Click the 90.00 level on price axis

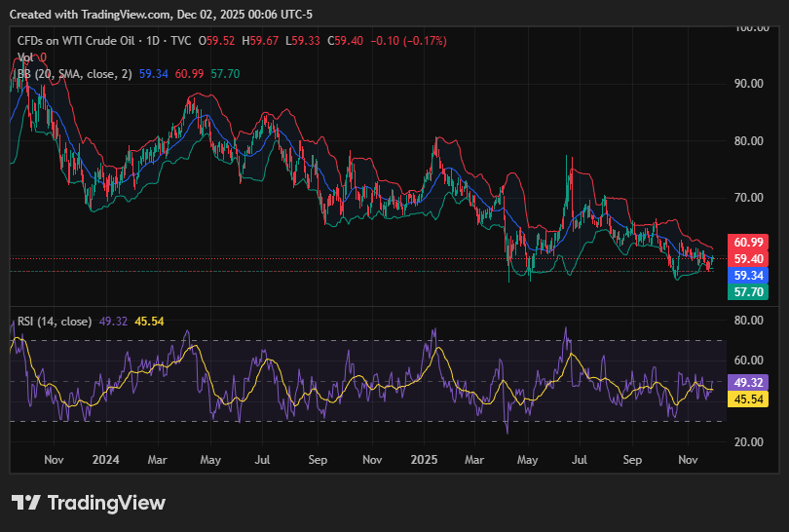(x=748, y=84)
